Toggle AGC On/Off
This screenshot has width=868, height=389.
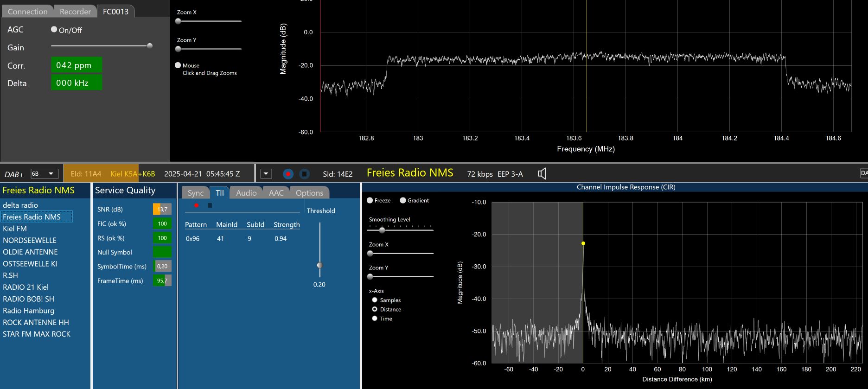click(x=54, y=29)
